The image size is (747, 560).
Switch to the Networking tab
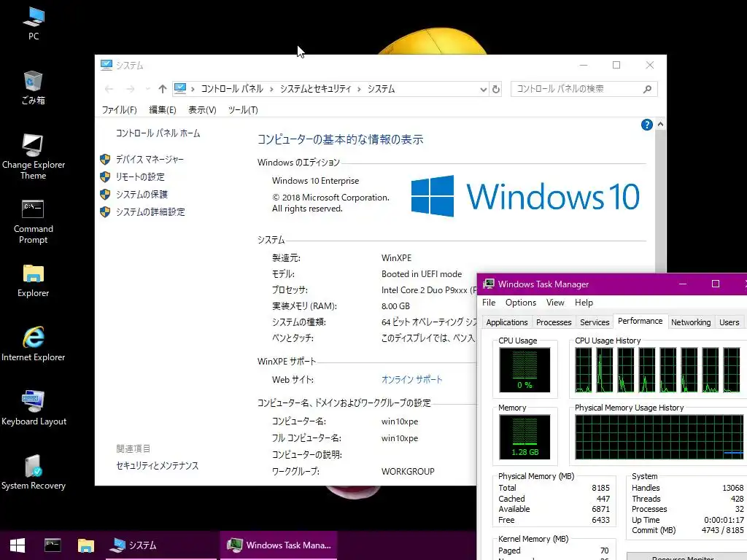tap(691, 322)
